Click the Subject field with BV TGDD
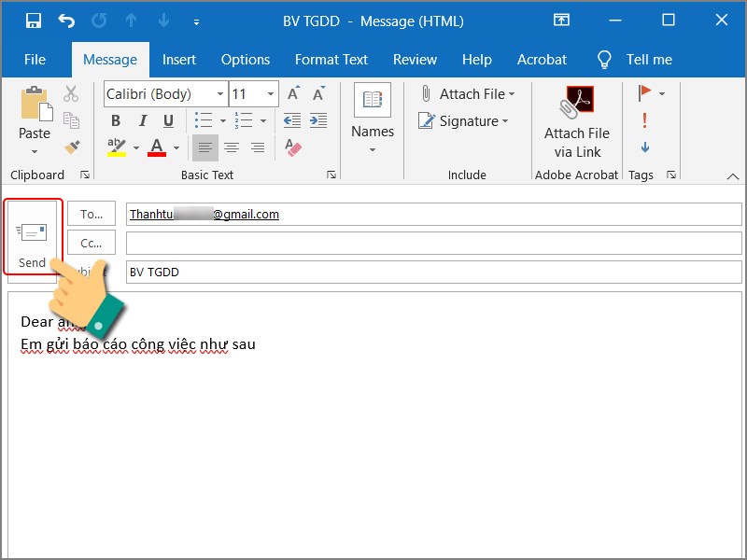This screenshot has width=747, height=560. (x=434, y=272)
